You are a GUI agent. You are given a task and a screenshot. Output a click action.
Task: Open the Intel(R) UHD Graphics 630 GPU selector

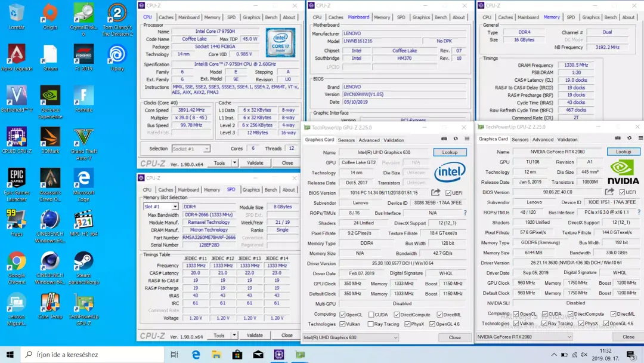click(x=351, y=337)
